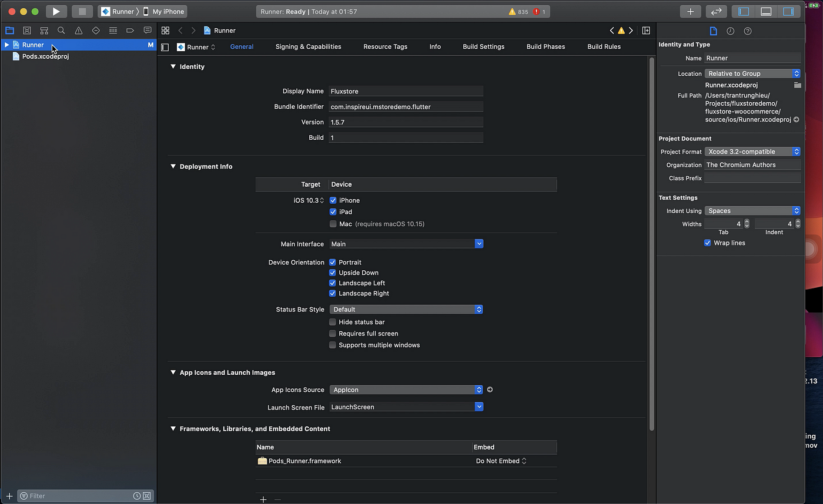The height and width of the screenshot is (504, 823).
Task: Toggle Upside Down orientation checkbox
Action: coord(333,273)
